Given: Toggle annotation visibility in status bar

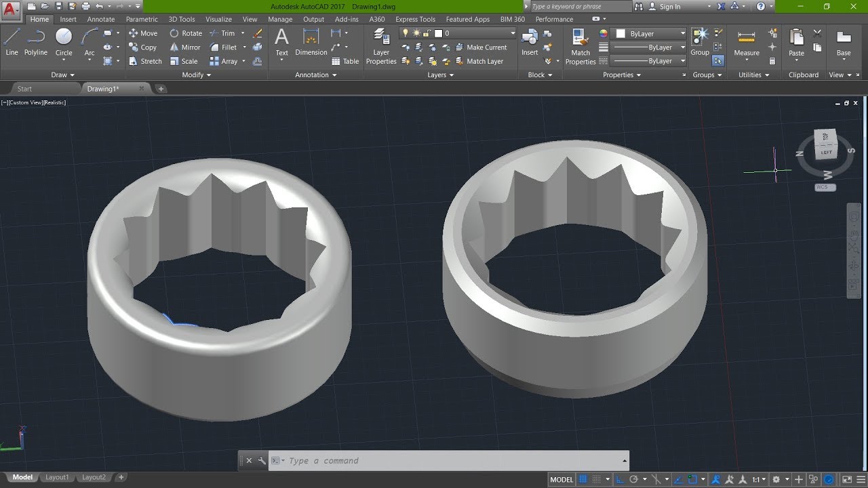Looking at the screenshot, I should (716, 479).
